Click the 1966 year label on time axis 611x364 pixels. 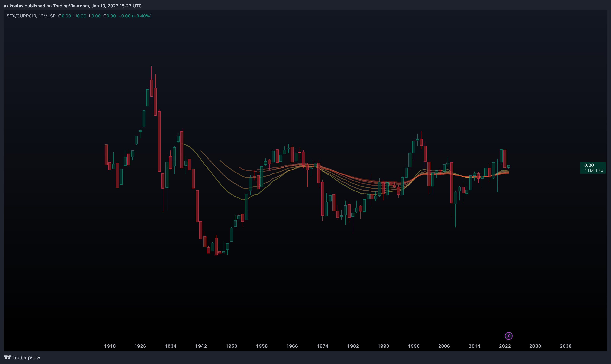(292, 346)
